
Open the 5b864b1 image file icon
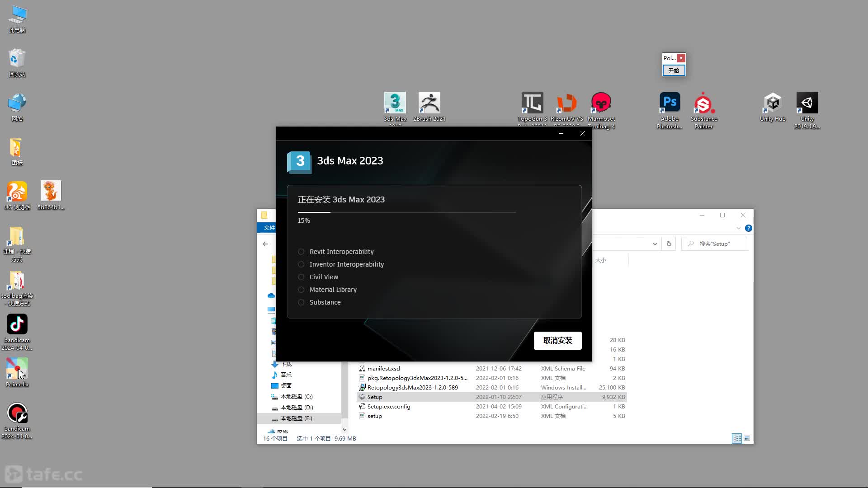pyautogui.click(x=51, y=196)
